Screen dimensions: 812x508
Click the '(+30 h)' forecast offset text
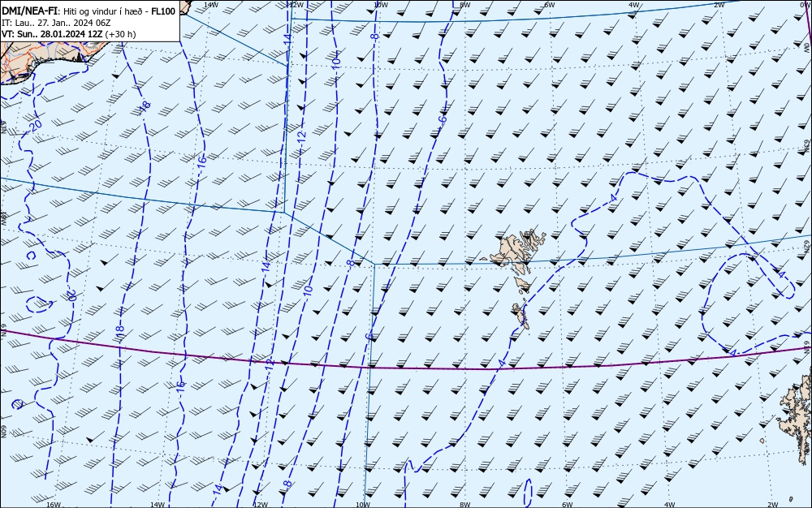(120, 34)
